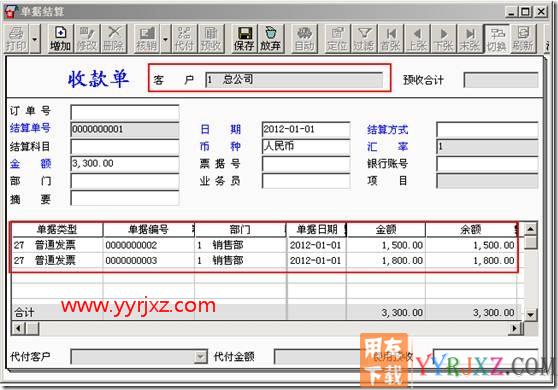This screenshot has width=558, height=390.
Task: Click the 结算科目 input field
Action: pyautogui.click(x=125, y=147)
